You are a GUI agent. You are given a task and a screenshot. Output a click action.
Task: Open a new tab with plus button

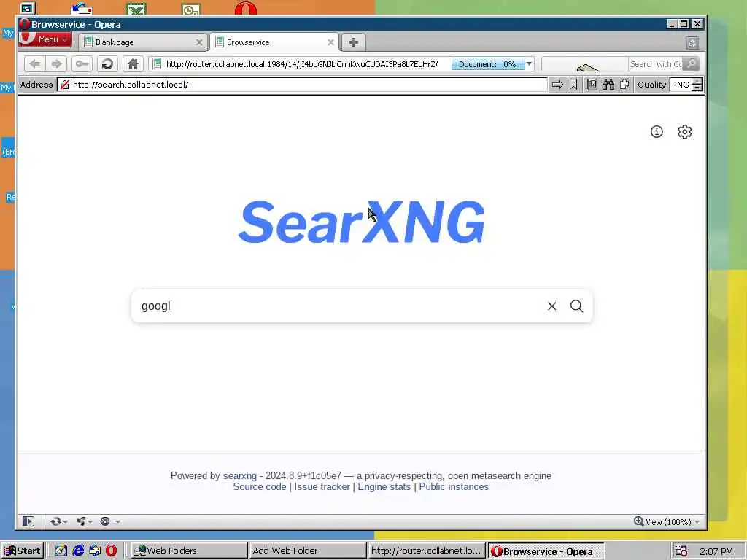tap(354, 42)
